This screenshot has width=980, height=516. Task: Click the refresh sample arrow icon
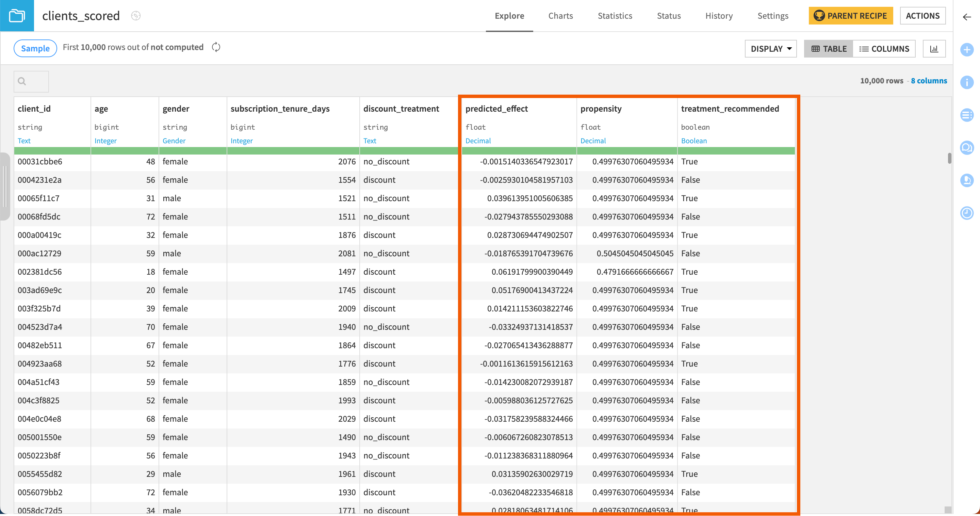[216, 47]
